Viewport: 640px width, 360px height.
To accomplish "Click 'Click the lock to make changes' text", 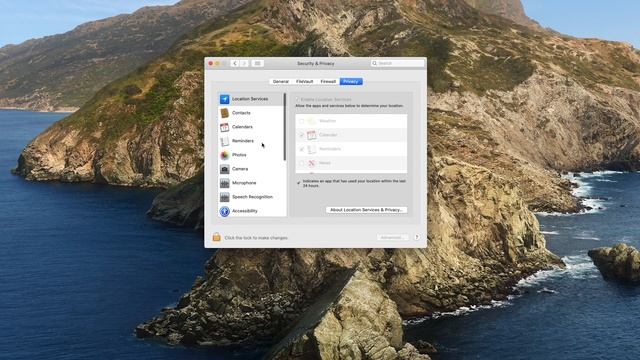I will (x=256, y=238).
